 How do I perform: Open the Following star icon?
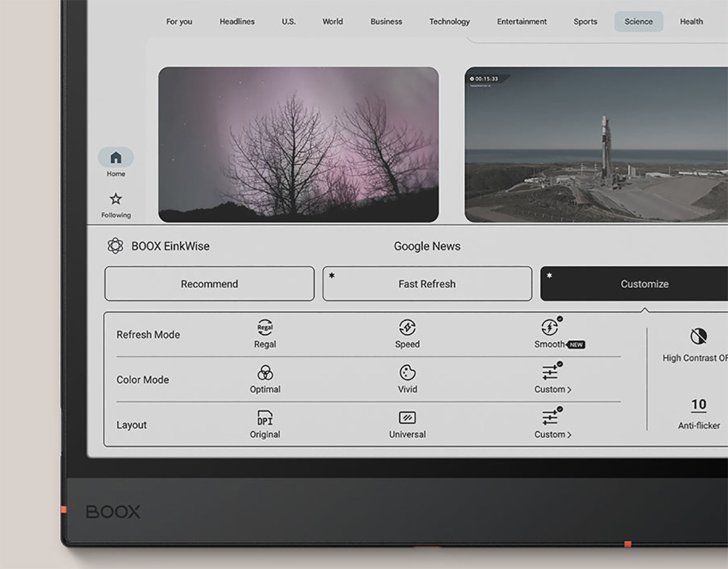(x=116, y=199)
